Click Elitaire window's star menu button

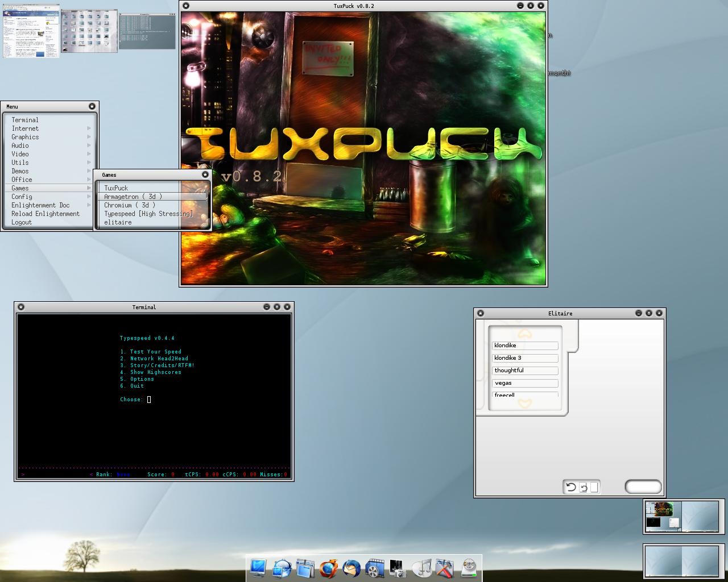(481, 313)
